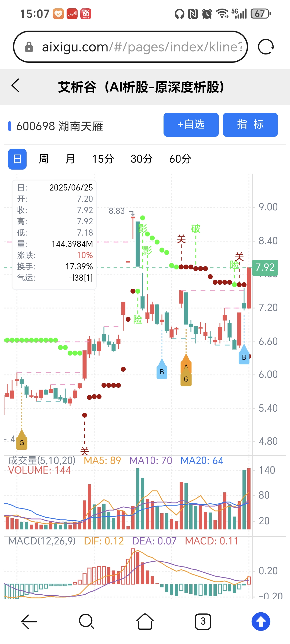The height and width of the screenshot is (644, 290).
Task: Tap the 量 144.3984M value
Action: click(x=72, y=244)
